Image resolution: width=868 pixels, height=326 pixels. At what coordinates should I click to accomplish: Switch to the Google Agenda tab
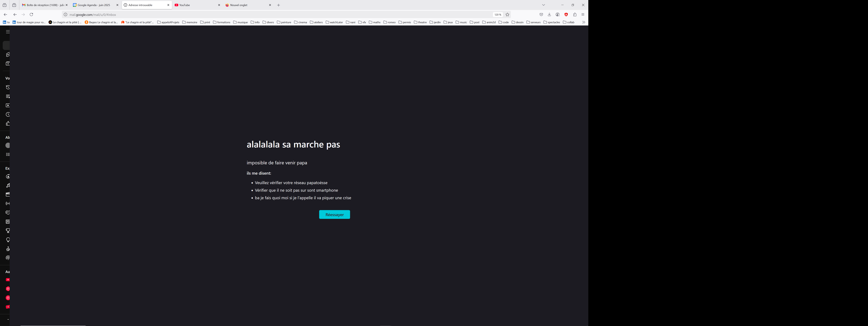tap(94, 5)
